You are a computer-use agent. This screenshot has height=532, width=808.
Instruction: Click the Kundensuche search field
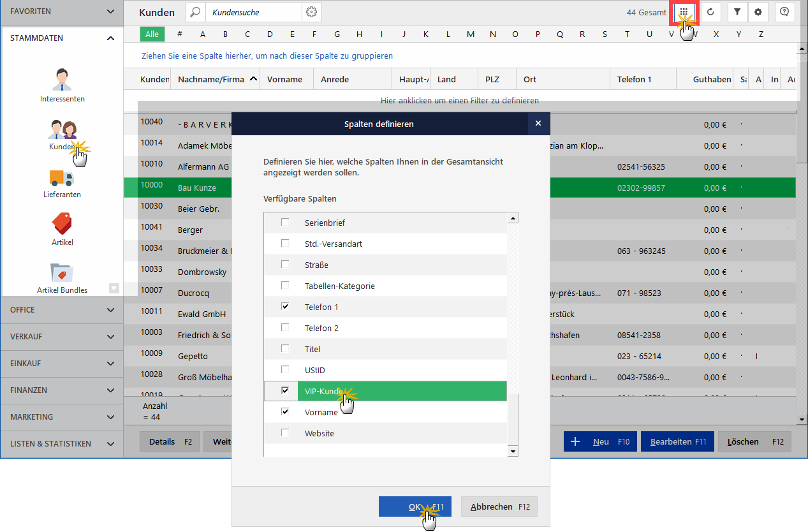tap(253, 12)
